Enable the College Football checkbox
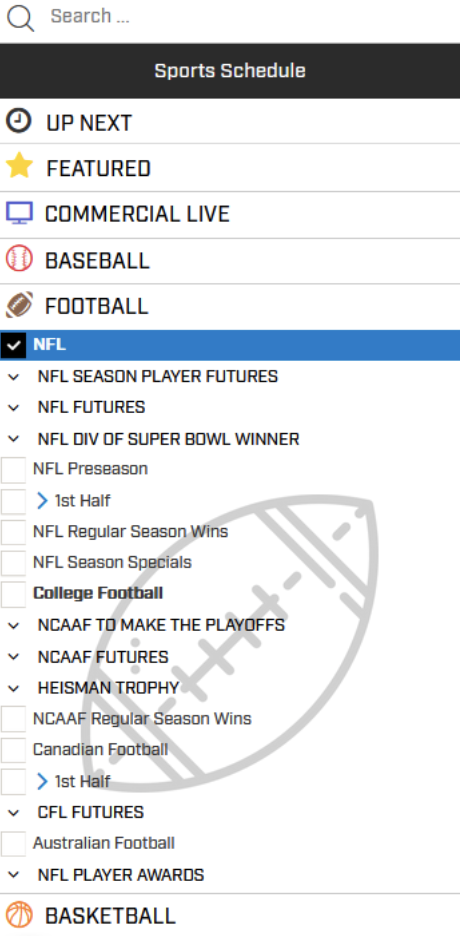The width and height of the screenshot is (460, 936). coord(13,593)
